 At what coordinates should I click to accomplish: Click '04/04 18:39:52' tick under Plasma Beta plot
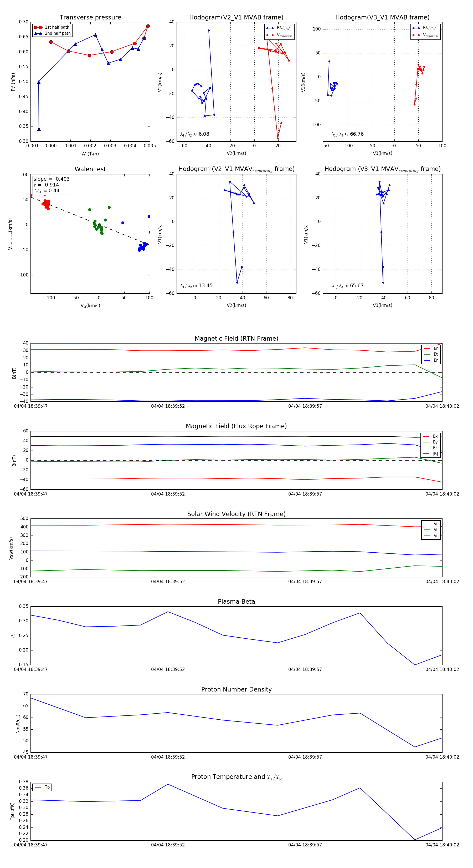point(168,669)
